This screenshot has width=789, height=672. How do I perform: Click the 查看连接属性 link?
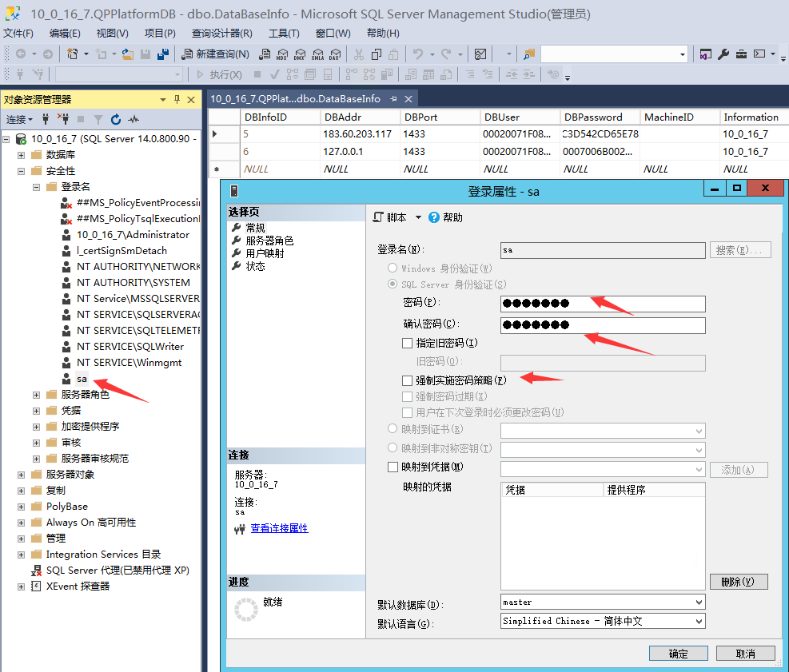(x=279, y=528)
